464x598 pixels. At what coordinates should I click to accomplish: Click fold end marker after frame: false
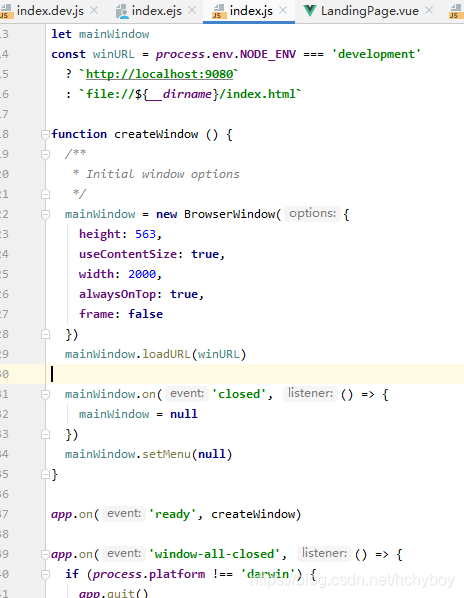[x=45, y=334]
